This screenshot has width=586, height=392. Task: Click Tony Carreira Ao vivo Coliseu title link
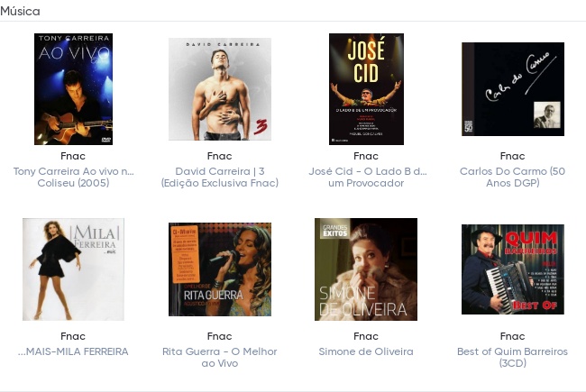pos(73,178)
